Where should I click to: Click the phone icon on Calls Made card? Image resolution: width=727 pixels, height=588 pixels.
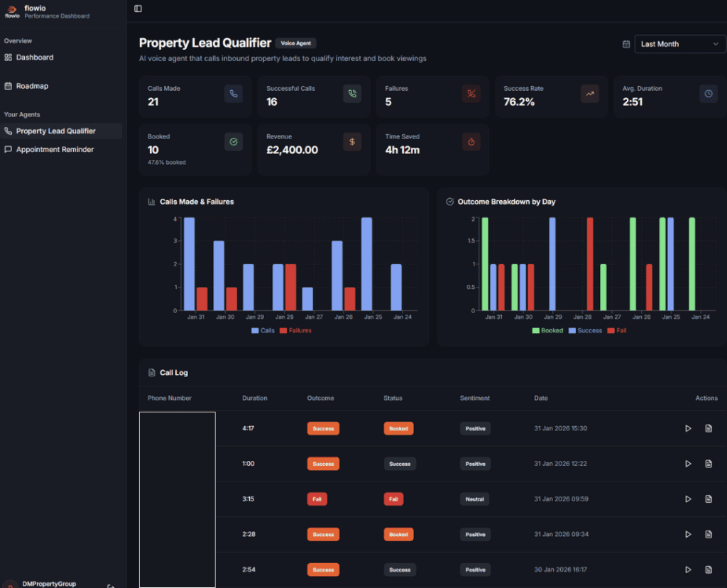234,94
